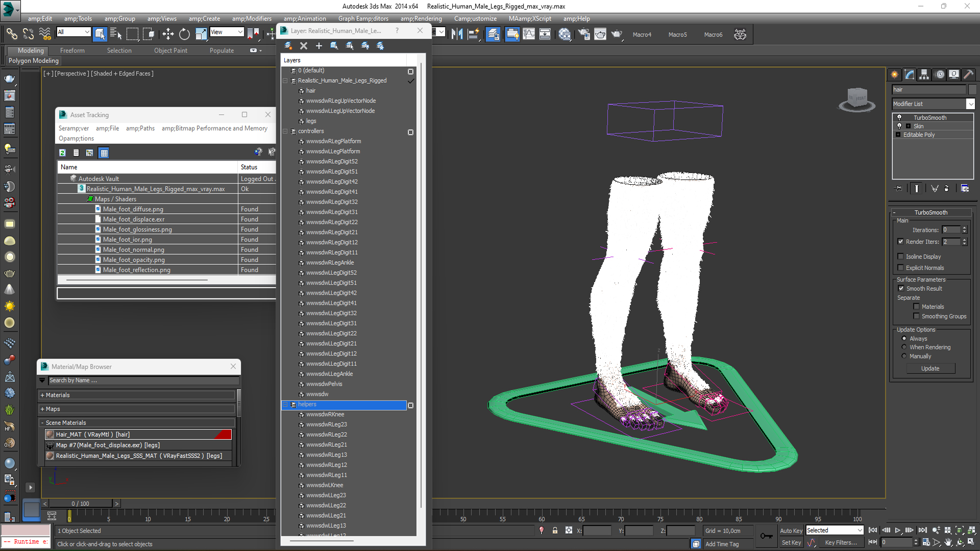
Task: Activate Select and Rotate tool
Action: point(184,34)
